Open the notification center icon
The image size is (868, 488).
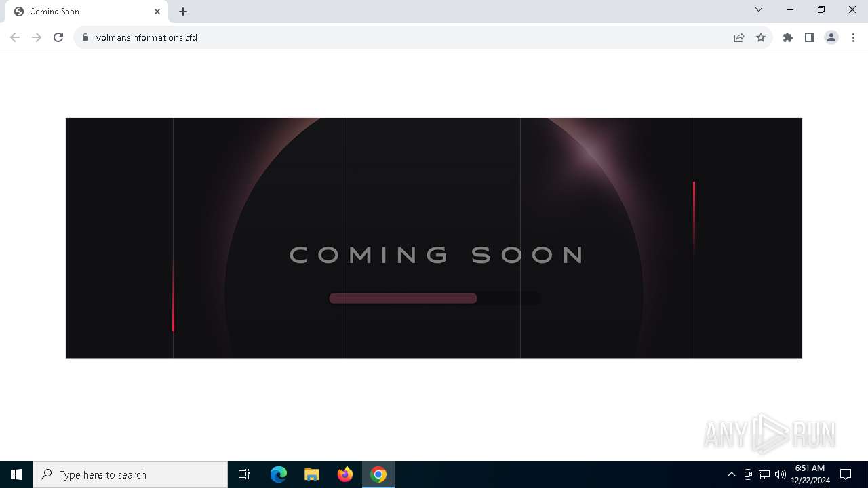point(846,474)
